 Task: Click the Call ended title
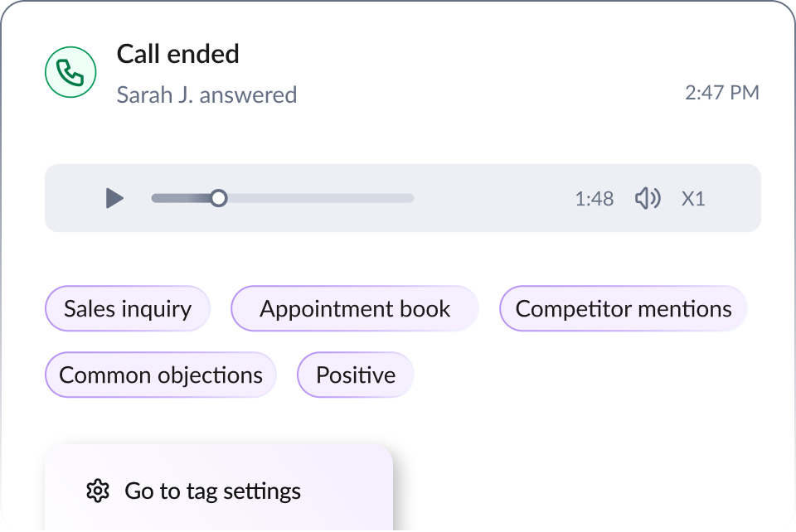178,54
